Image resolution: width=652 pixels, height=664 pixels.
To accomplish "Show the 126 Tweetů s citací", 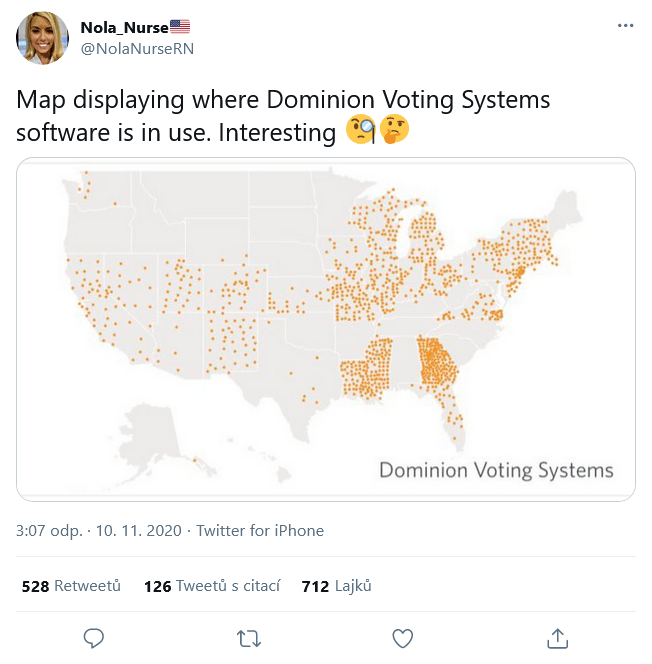I will pyautogui.click(x=212, y=586).
